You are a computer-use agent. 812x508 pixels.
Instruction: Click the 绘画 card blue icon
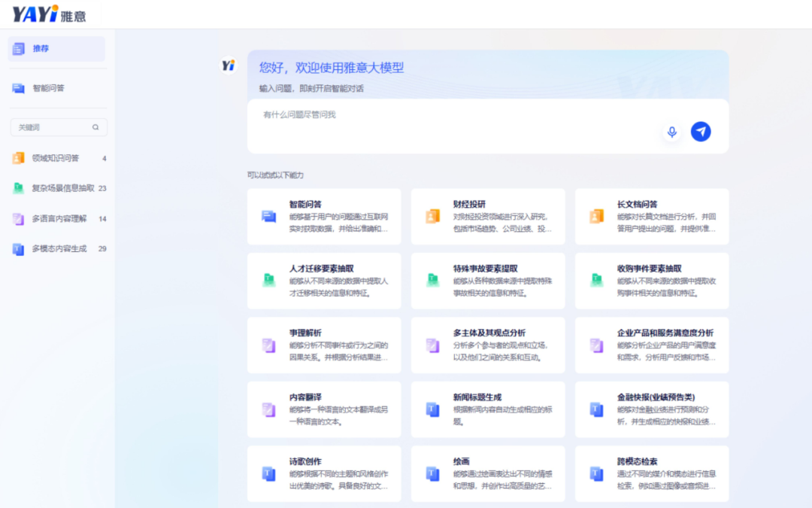click(432, 473)
